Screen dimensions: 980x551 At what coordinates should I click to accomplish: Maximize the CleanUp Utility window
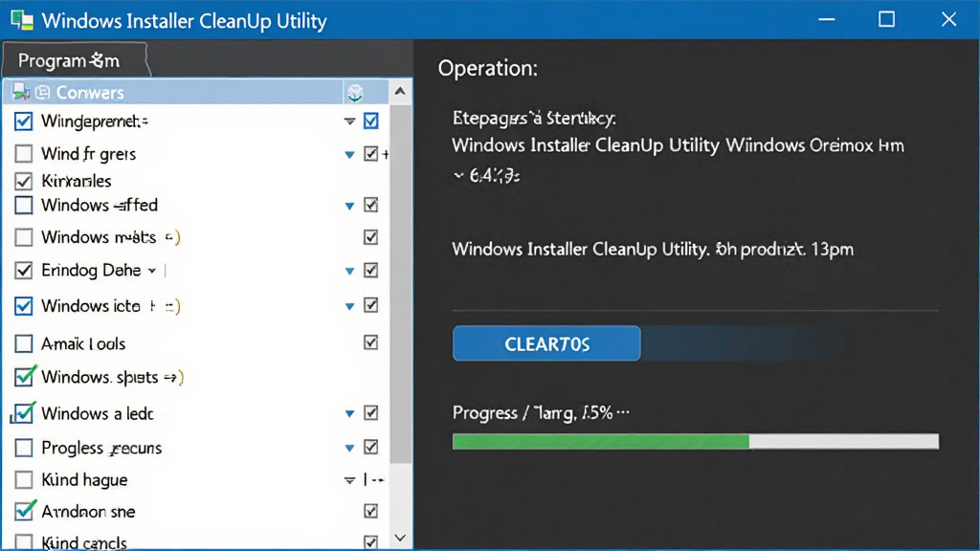coord(886,19)
